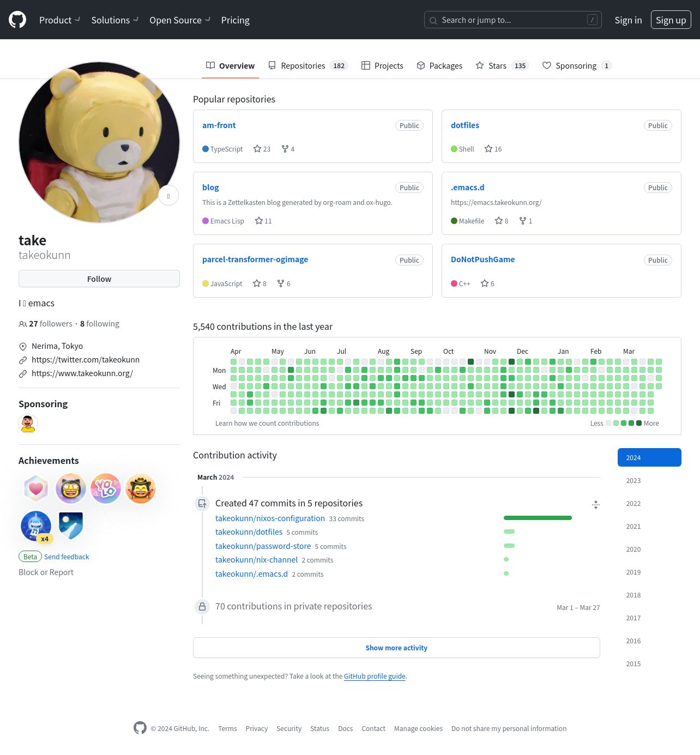700x755 pixels.
Task: Select year 2023 in activity filter
Action: click(x=649, y=480)
